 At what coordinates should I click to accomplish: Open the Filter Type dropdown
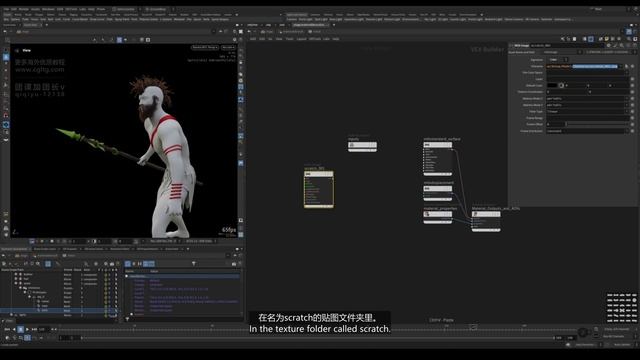coord(588,111)
